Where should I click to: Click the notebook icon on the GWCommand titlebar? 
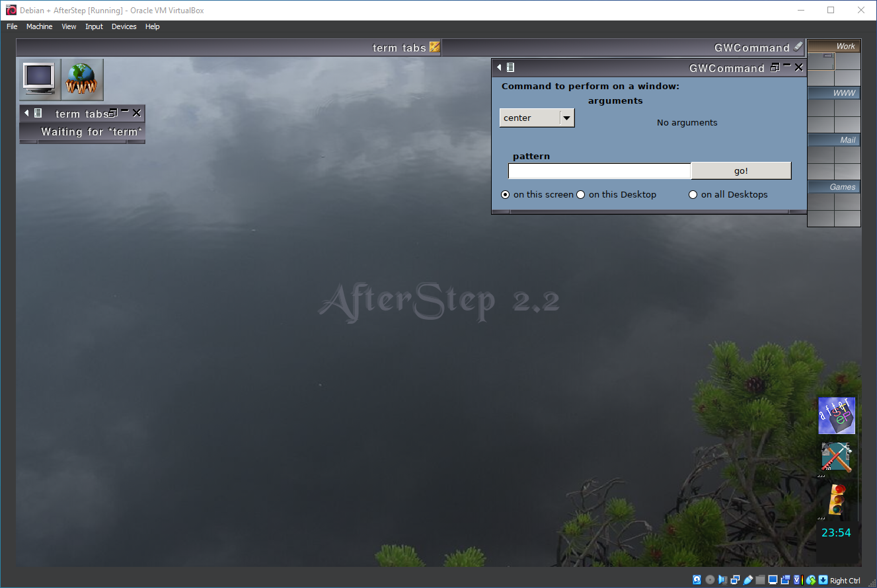(510, 67)
